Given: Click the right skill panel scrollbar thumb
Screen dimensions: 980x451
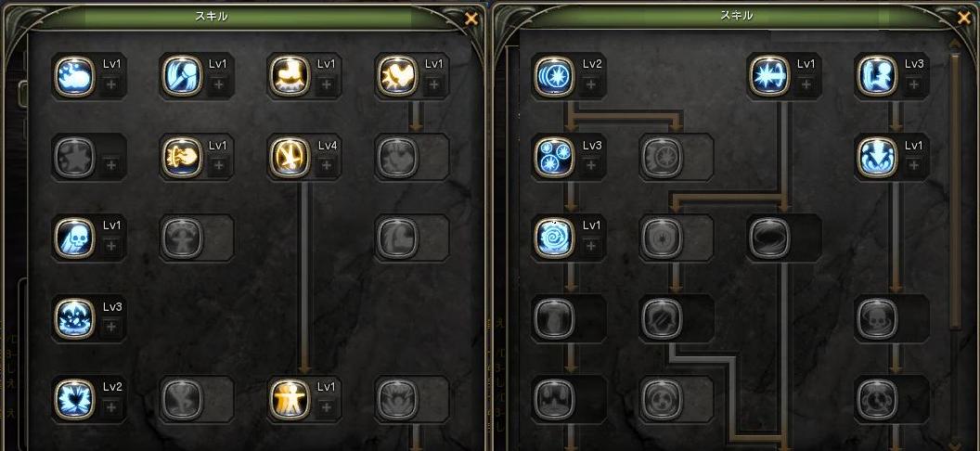Looking at the screenshot, I should [x=955, y=190].
